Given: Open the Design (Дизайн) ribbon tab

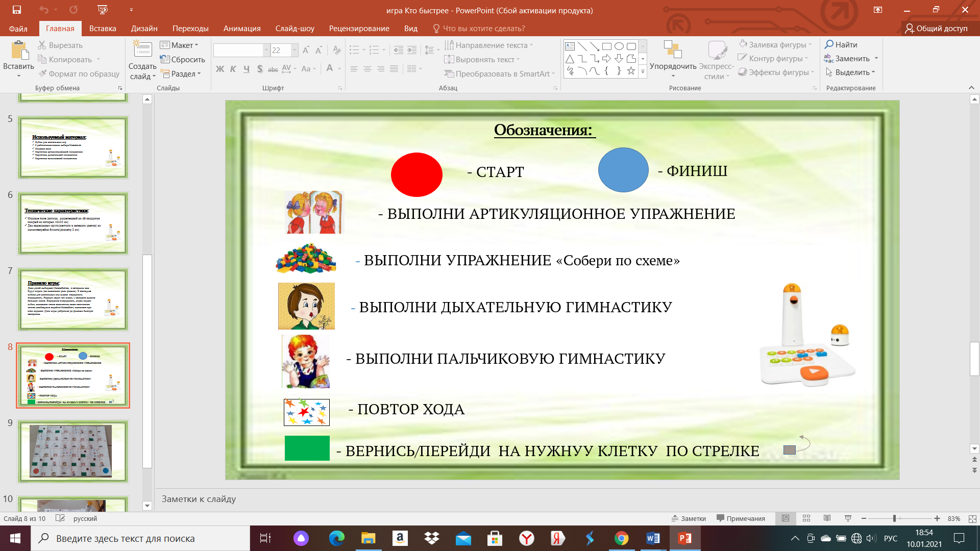Looking at the screenshot, I should tap(144, 29).
